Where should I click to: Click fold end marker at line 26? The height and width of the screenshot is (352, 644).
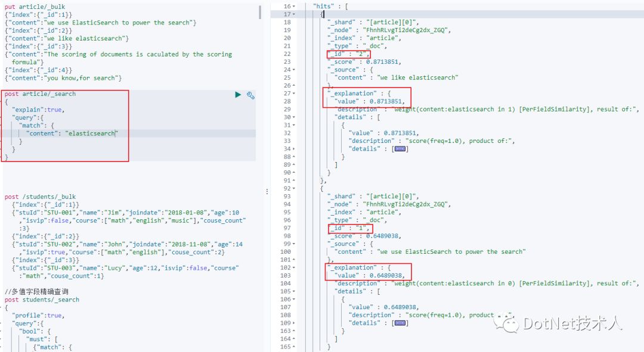click(x=294, y=86)
